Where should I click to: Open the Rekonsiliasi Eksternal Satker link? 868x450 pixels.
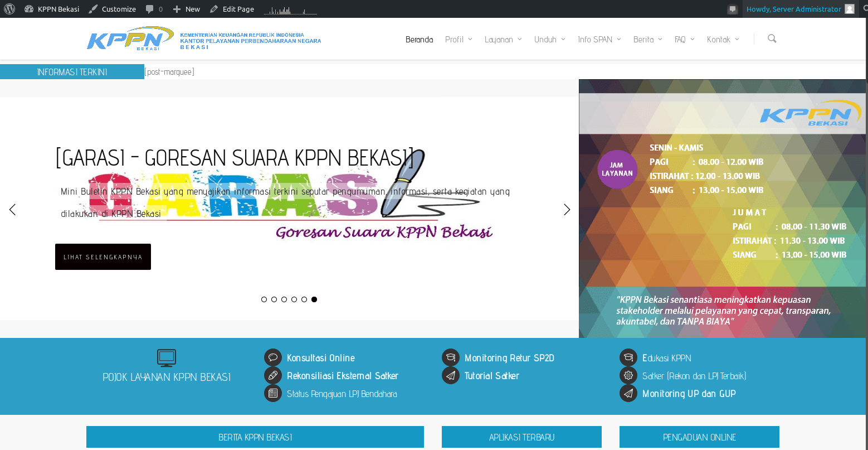[343, 376]
